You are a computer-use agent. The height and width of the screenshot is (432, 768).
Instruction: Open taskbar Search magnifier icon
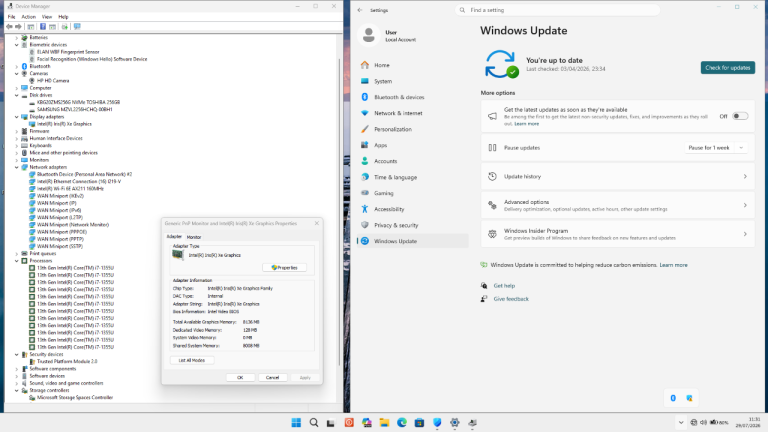pos(314,423)
